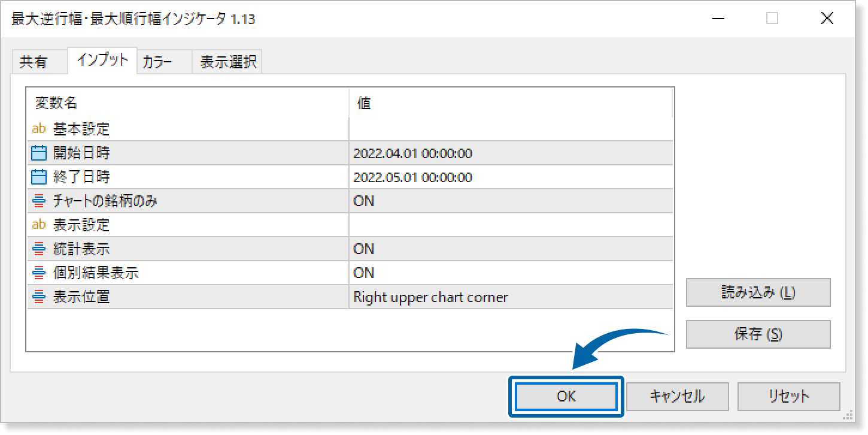Click the リセット button
868x435 pixels.
(788, 396)
